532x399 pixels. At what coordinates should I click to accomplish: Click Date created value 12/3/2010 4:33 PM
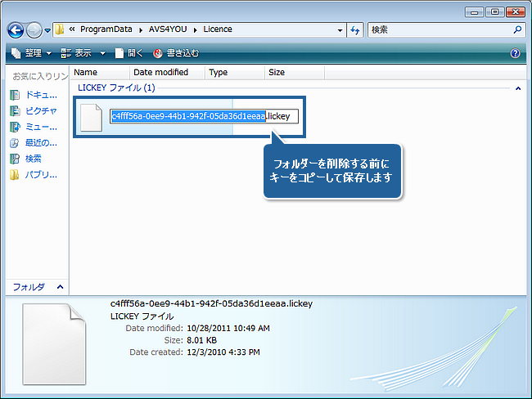pyautogui.click(x=223, y=352)
